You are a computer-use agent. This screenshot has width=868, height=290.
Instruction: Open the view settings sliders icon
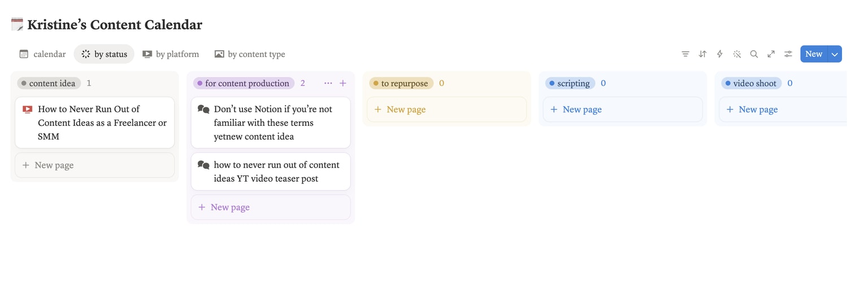pos(788,54)
